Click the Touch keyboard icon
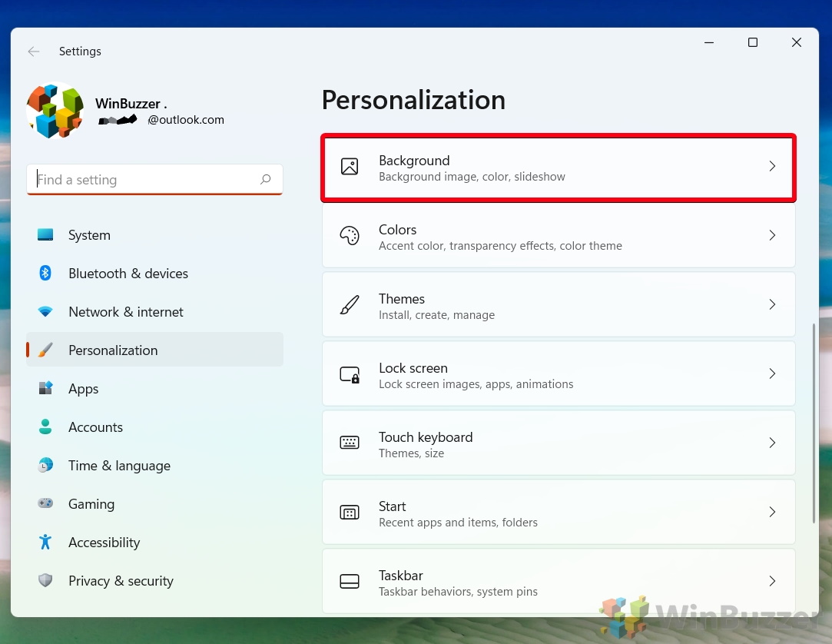This screenshot has width=832, height=644. pos(350,443)
